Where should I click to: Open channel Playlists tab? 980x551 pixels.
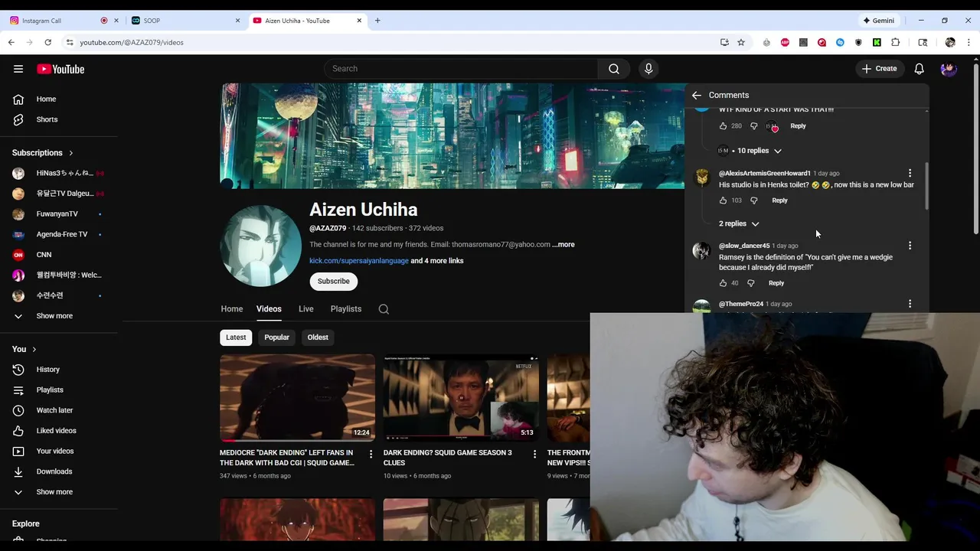346,309
